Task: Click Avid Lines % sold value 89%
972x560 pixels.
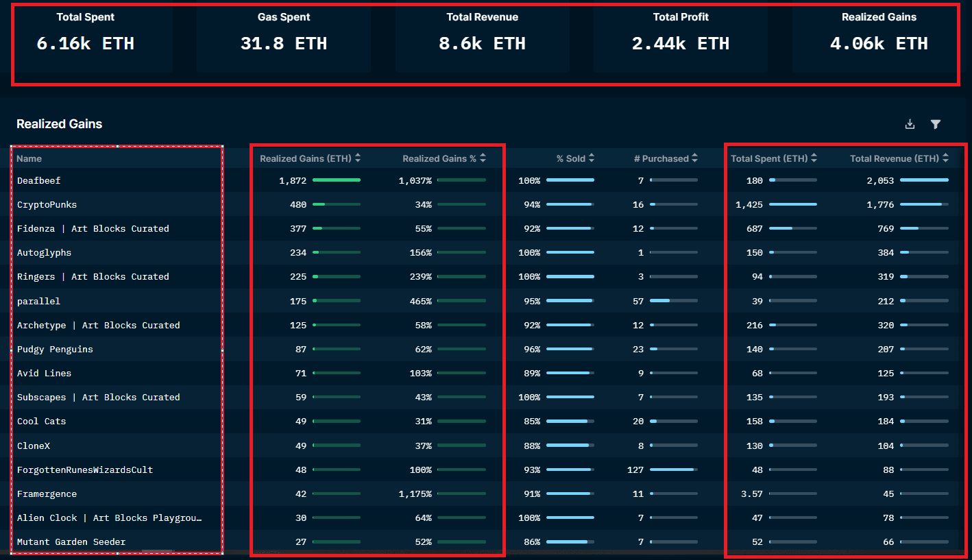Action: click(532, 374)
